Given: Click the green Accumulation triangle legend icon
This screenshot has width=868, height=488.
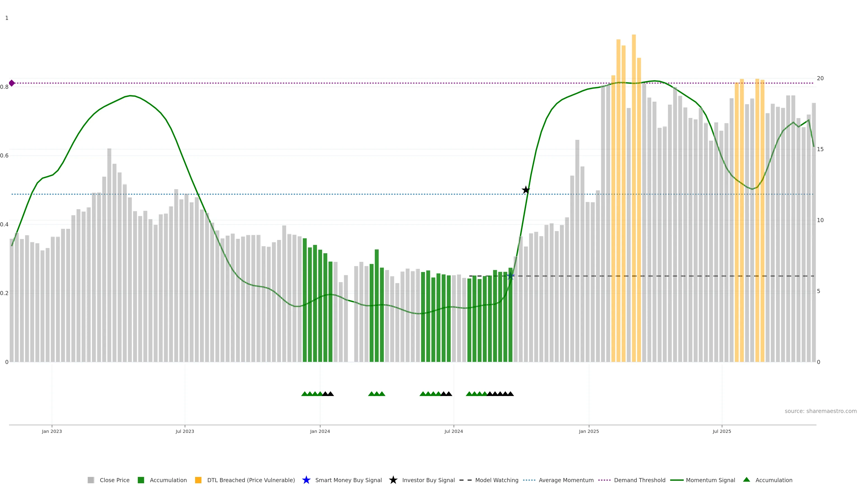Looking at the screenshot, I should (x=746, y=480).
